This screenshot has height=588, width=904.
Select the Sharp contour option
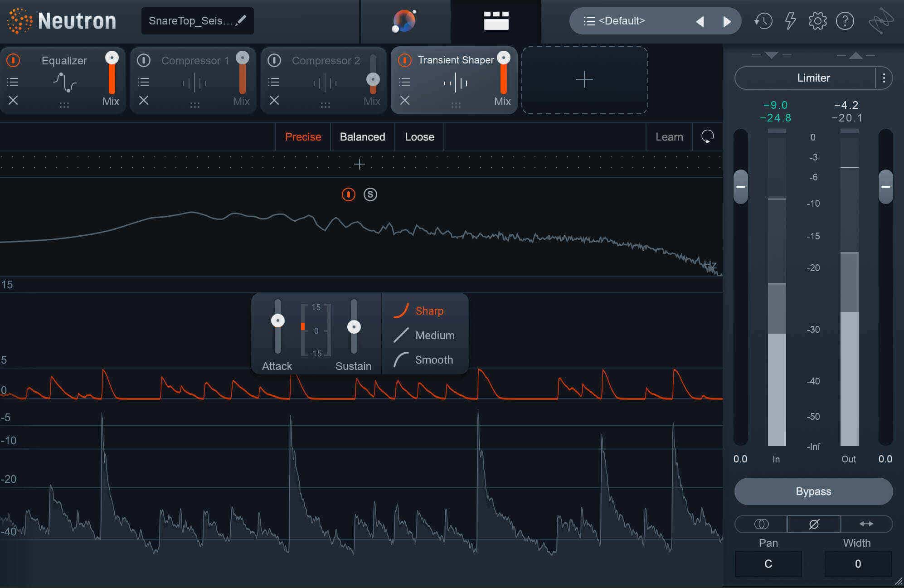[x=418, y=311]
